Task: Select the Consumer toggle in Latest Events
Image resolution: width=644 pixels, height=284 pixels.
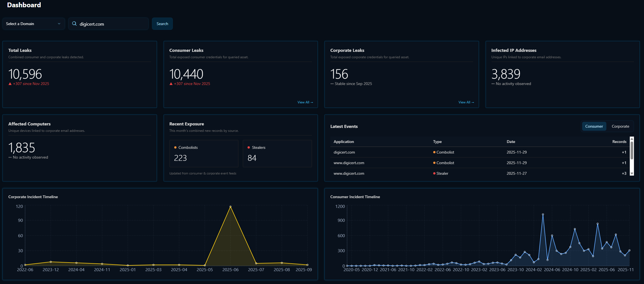Action: (594, 126)
